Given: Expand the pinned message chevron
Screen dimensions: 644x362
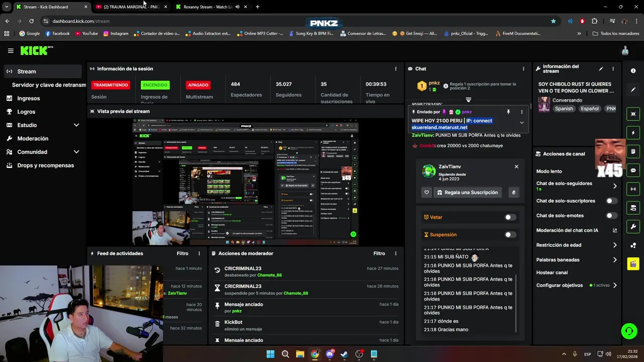Looking at the screenshot, I should pos(522,123).
